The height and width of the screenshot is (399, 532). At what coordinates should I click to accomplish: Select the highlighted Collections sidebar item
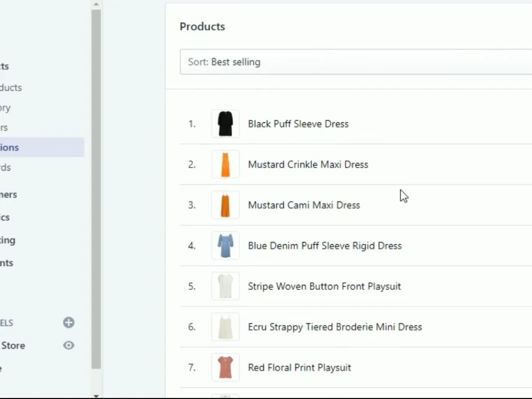point(42,147)
